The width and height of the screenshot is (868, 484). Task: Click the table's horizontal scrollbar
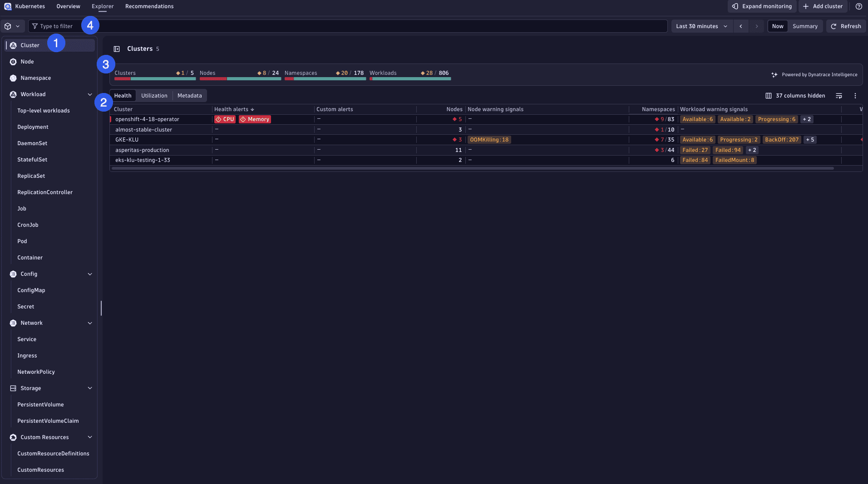[472, 168]
